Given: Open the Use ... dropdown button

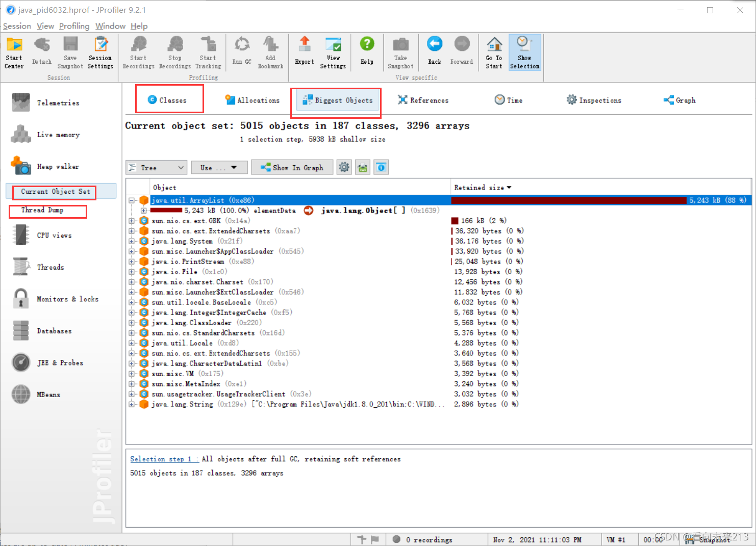Looking at the screenshot, I should 219,167.
